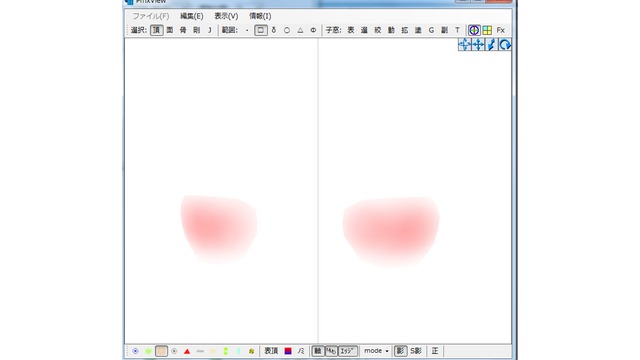Open the G sub-window

click(431, 30)
